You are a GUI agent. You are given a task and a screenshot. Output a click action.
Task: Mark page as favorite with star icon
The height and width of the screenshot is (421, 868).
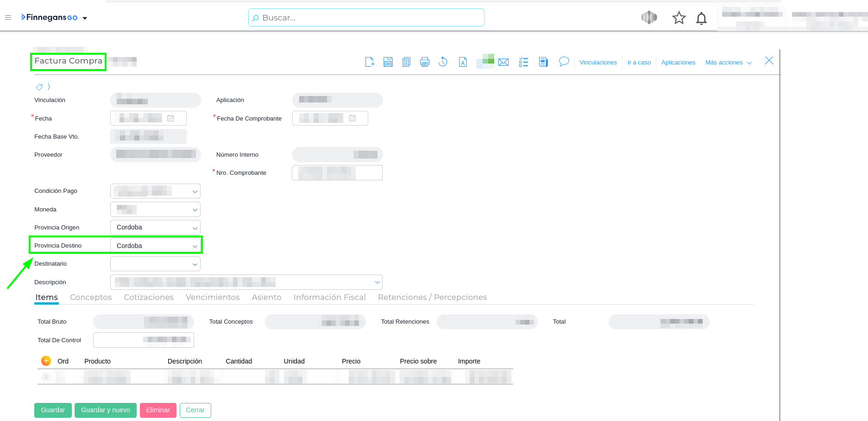tap(679, 18)
